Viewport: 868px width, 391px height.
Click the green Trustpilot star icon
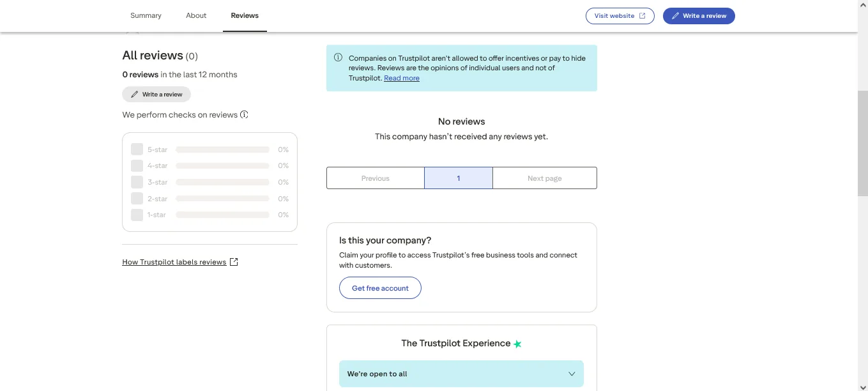point(517,344)
